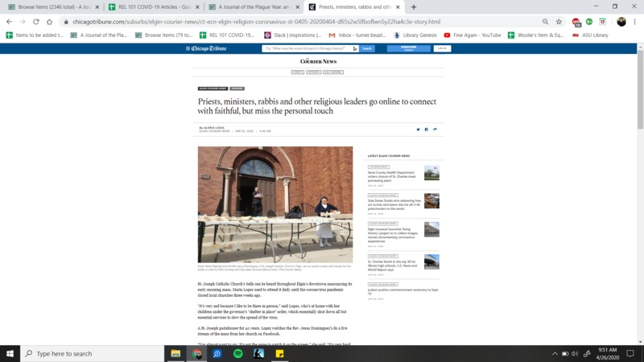This screenshot has height=362, width=644.
Task: Open the Browse Items (79 to... bookmark
Action: click(163, 35)
